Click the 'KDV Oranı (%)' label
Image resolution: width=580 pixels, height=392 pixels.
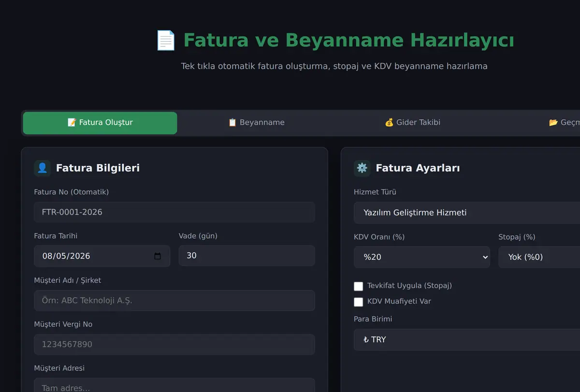point(379,237)
